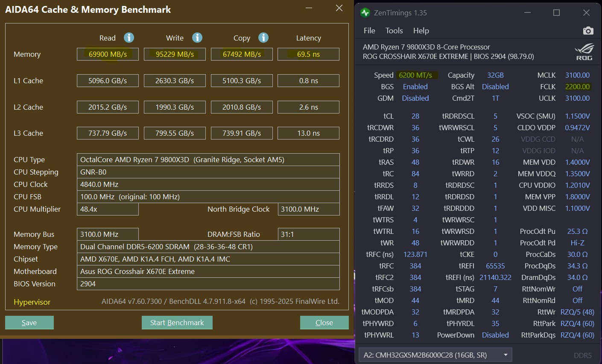Click the Speed value 6200 MT/s in ZenTimings
The image size is (602, 364).
[415, 75]
